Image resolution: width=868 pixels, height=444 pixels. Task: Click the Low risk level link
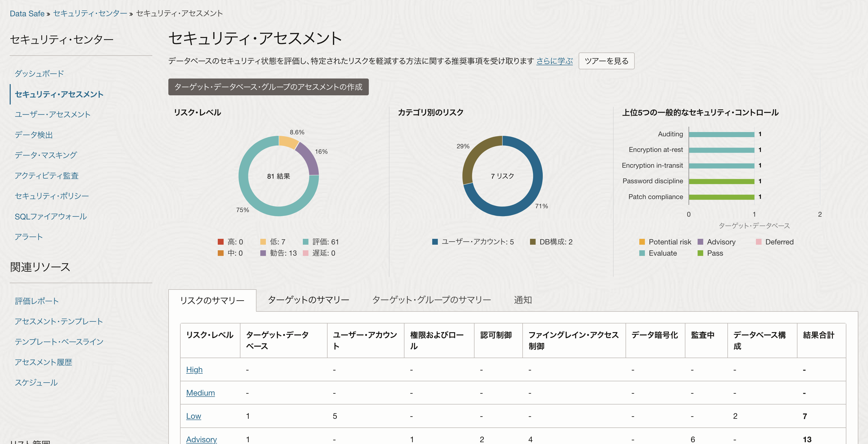tap(193, 416)
